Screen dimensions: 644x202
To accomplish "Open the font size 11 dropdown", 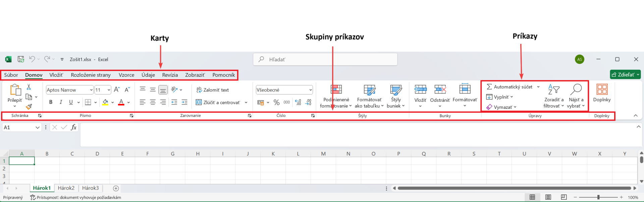I will 109,90.
